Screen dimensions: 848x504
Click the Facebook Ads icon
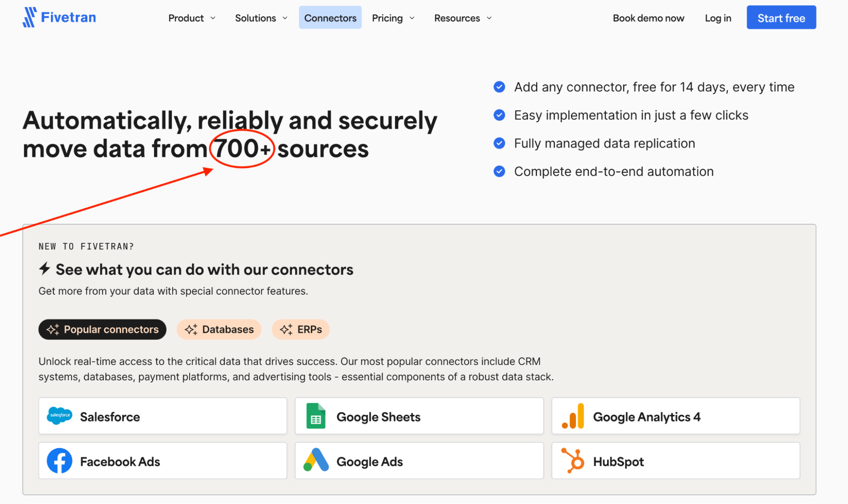[59, 461]
